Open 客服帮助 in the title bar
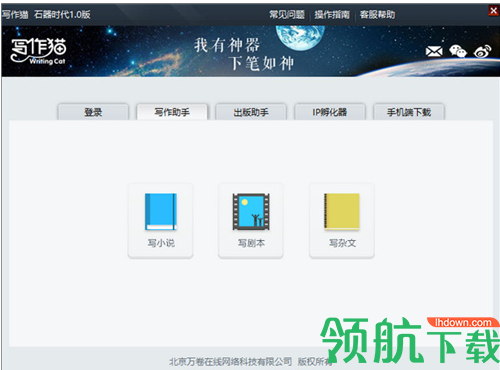The width and height of the screenshot is (500, 370). coord(377,14)
